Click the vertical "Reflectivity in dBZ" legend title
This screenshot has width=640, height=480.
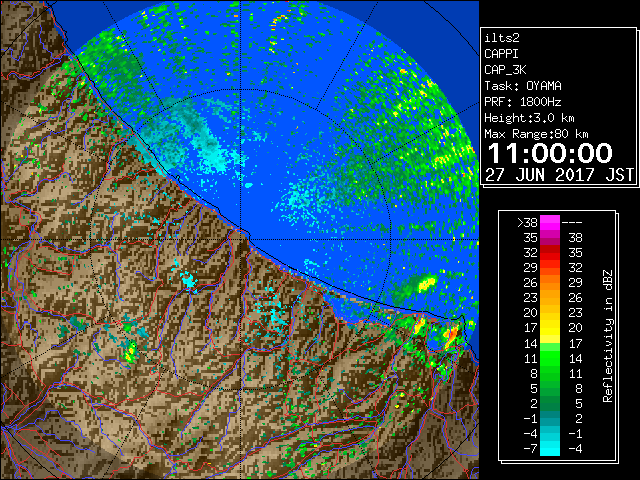[608, 336]
